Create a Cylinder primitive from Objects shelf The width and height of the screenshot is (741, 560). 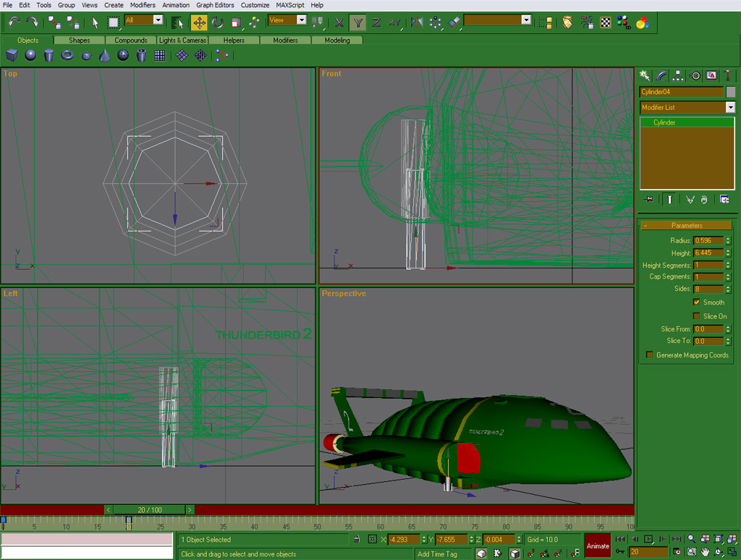(x=48, y=56)
